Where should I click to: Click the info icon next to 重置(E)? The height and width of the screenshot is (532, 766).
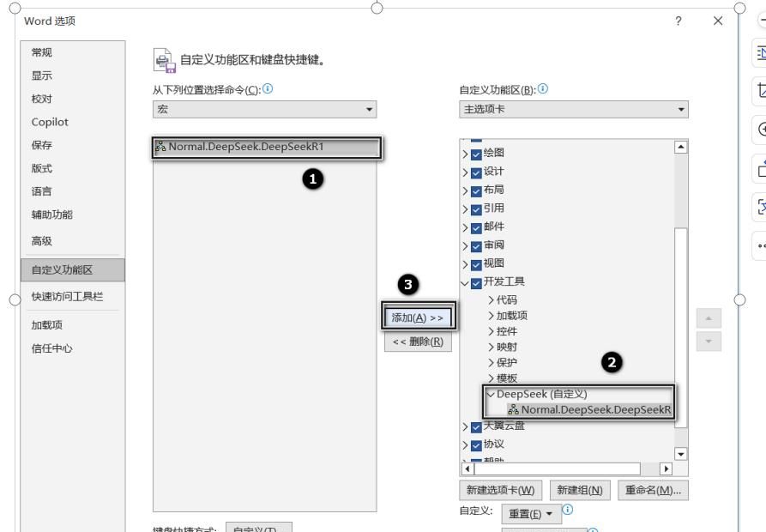tap(566, 508)
